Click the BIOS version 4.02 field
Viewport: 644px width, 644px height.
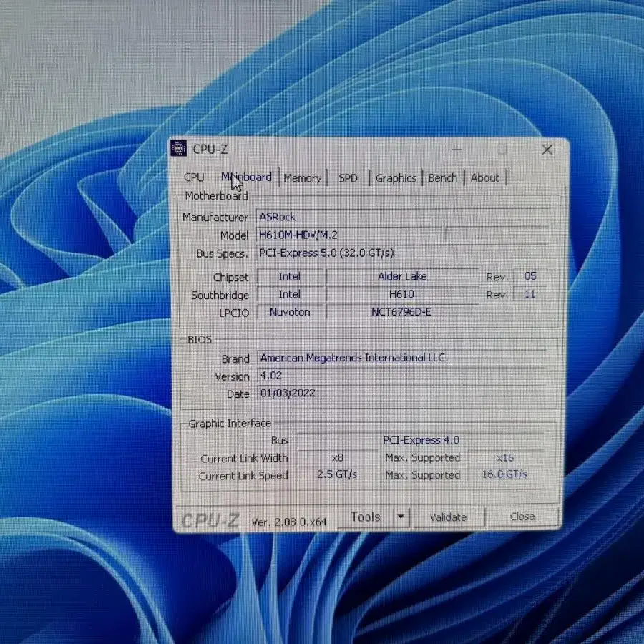pyautogui.click(x=402, y=376)
